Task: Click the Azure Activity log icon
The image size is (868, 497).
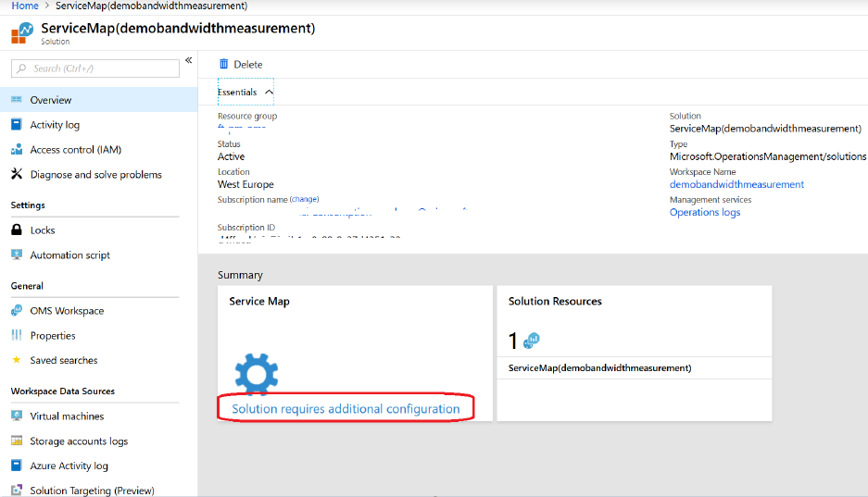Action: [17, 466]
